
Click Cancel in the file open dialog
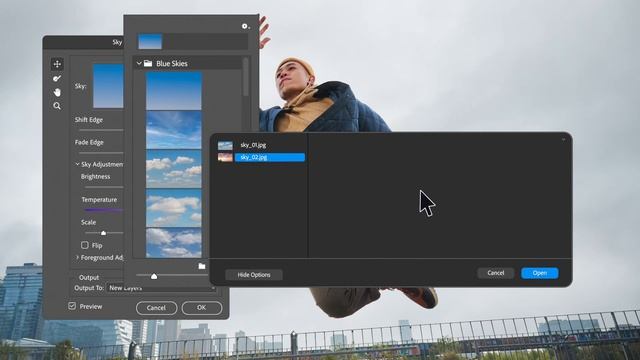point(496,273)
